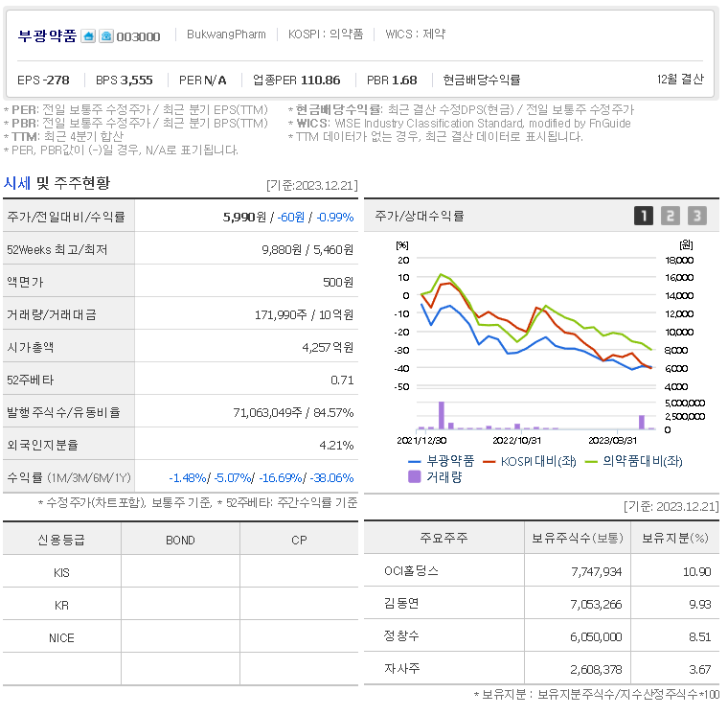Select the 신용등급 column header
Viewport: 728px width, 715px height.
pos(61,540)
